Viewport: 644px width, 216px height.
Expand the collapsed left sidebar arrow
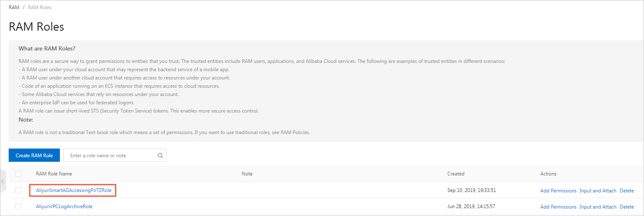(x=2, y=181)
